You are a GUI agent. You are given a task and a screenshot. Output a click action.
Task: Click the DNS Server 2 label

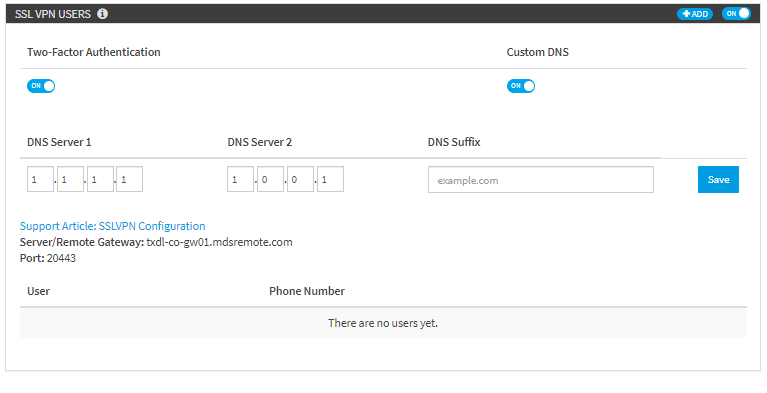(260, 142)
